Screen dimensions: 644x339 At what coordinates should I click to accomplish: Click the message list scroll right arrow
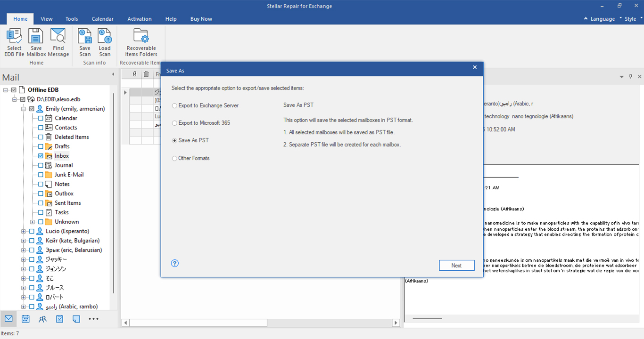point(396,323)
